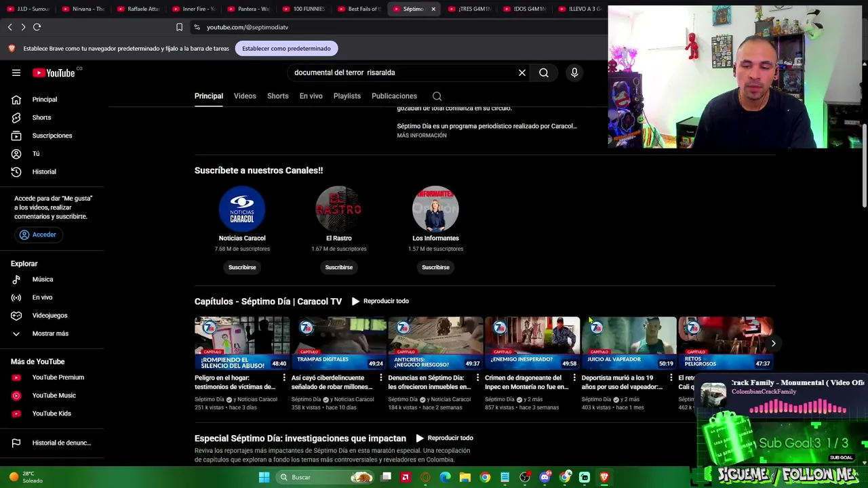Open Suscripciones in the sidebar

pos(52,136)
